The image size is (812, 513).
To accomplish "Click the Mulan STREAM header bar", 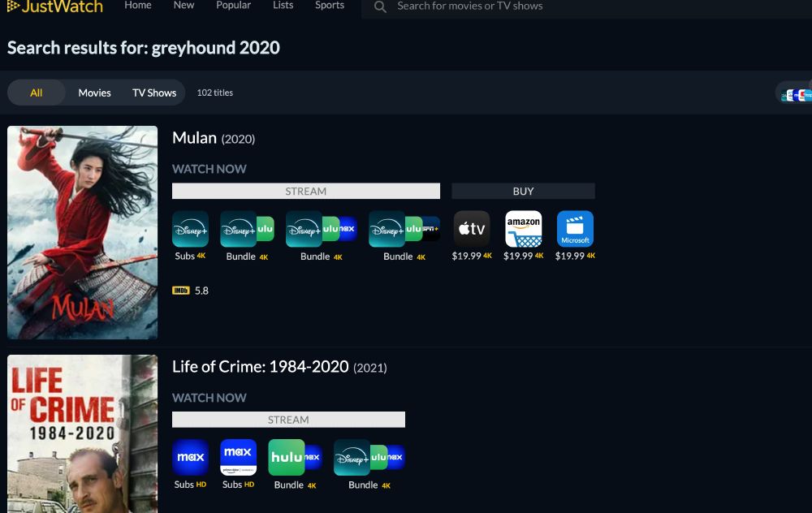I will click(306, 191).
